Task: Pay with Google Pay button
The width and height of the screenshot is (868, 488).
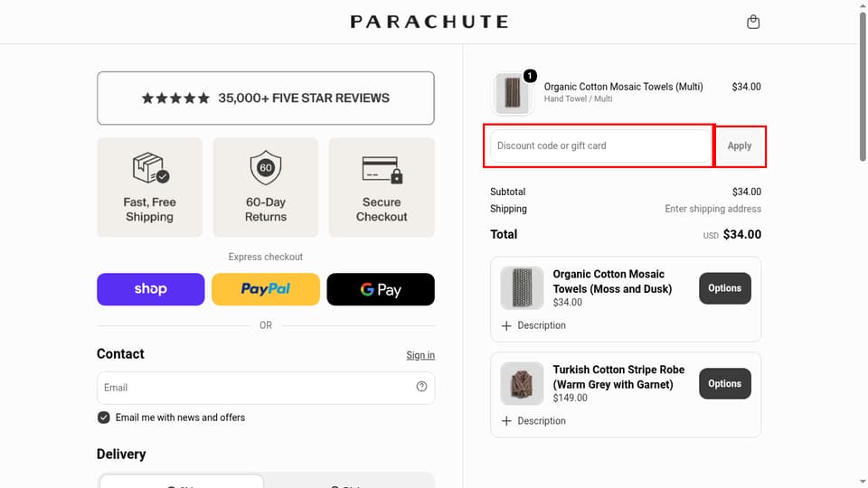Action: [x=381, y=289]
